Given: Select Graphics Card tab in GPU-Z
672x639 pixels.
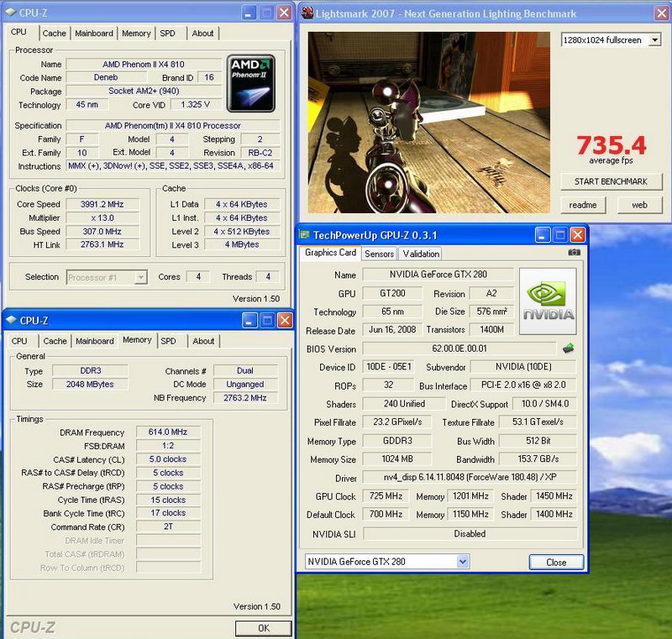Looking at the screenshot, I should [x=330, y=253].
